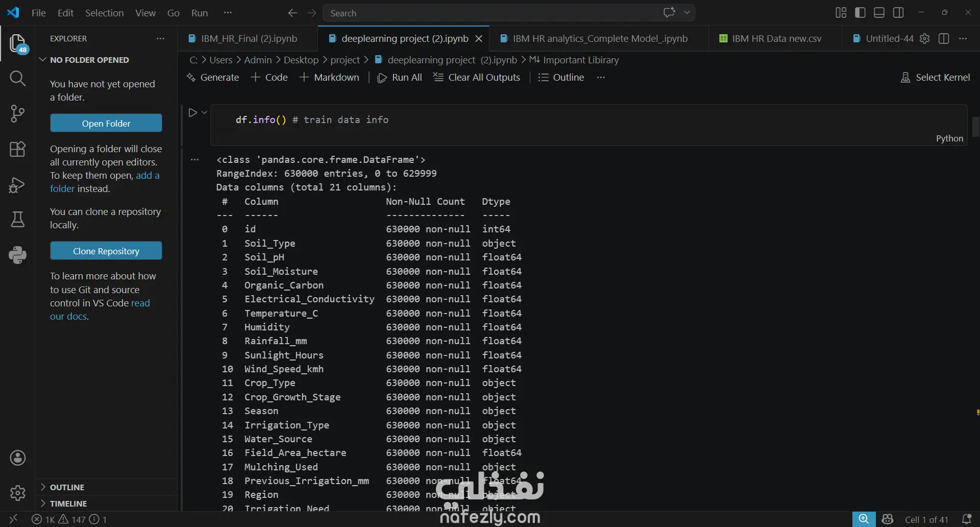Open the Run menu
980x527 pixels.
coord(200,13)
